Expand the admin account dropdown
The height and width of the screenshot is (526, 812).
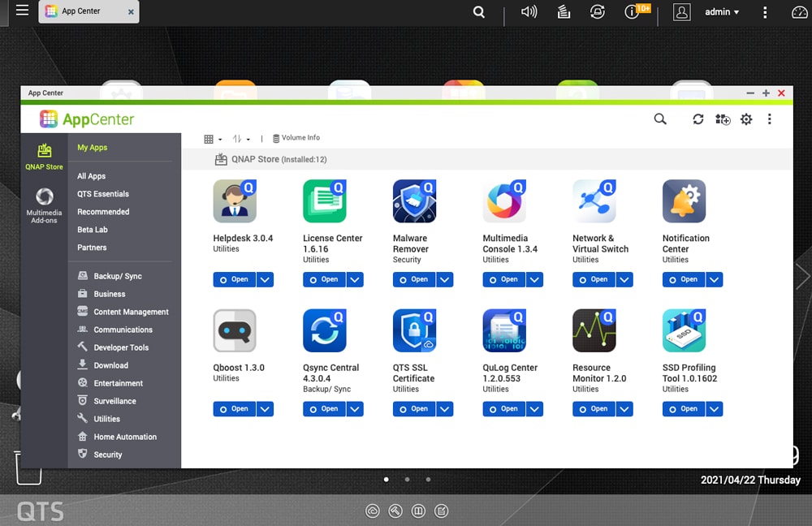tap(722, 12)
